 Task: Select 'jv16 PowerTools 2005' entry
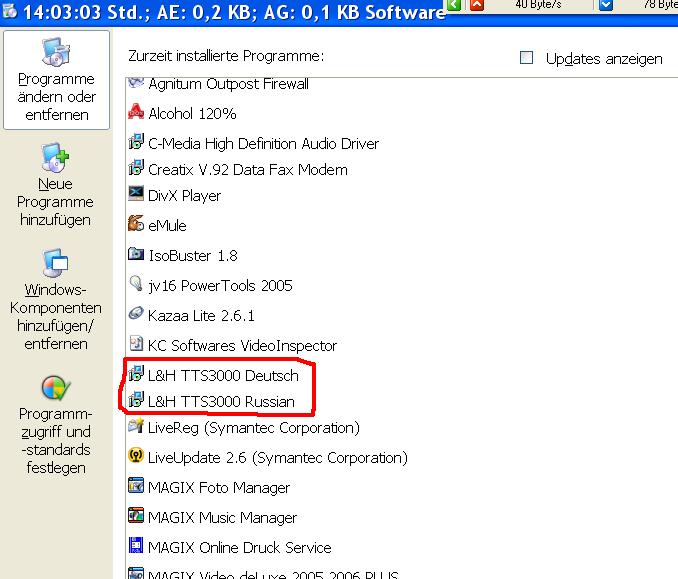[x=220, y=286]
